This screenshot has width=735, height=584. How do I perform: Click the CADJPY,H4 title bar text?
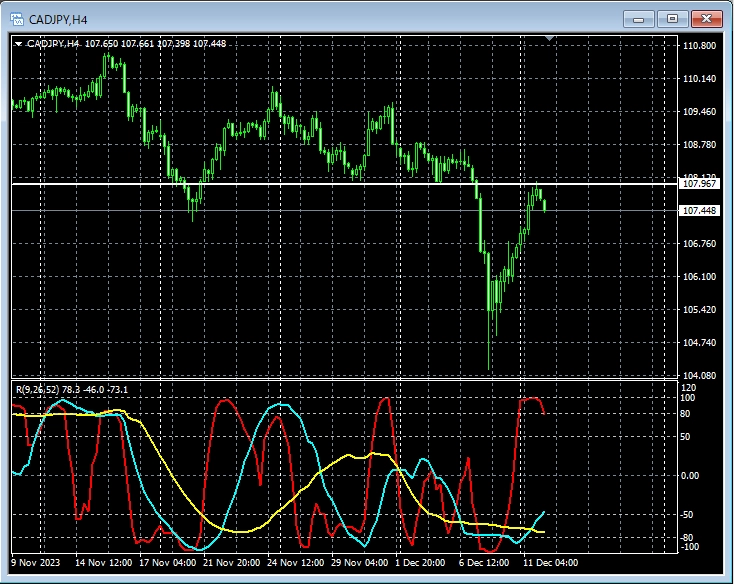tap(57, 18)
